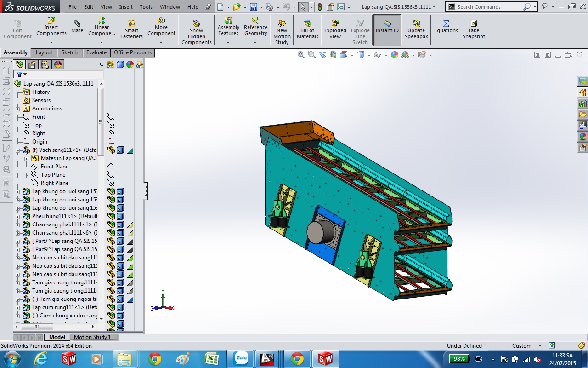Click the Section View icon

click(333, 55)
